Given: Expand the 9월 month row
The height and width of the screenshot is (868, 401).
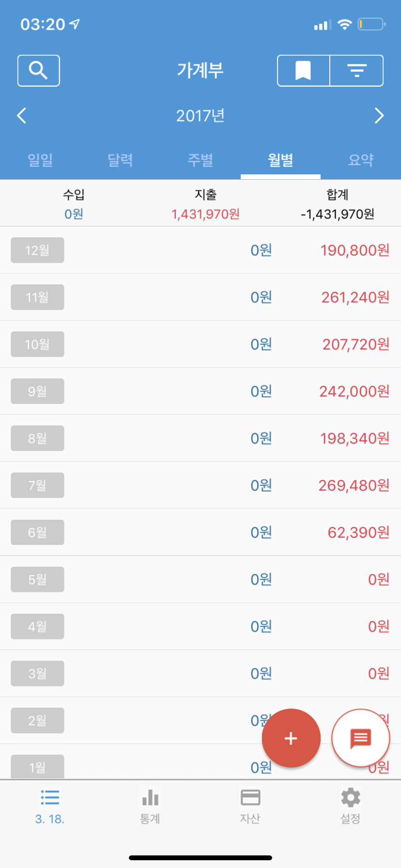Looking at the screenshot, I should [x=37, y=391].
